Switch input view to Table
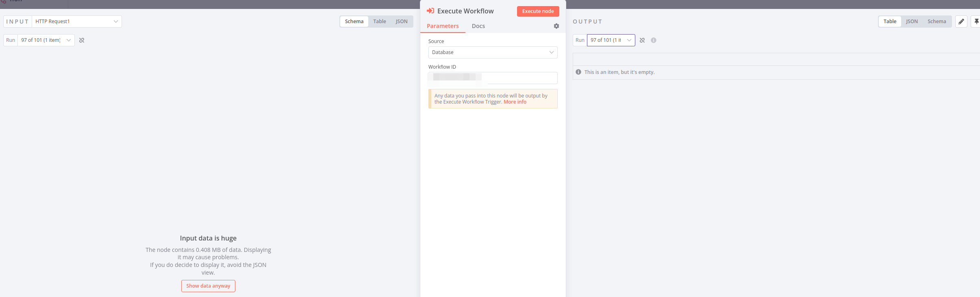This screenshot has height=297, width=980. click(380, 22)
